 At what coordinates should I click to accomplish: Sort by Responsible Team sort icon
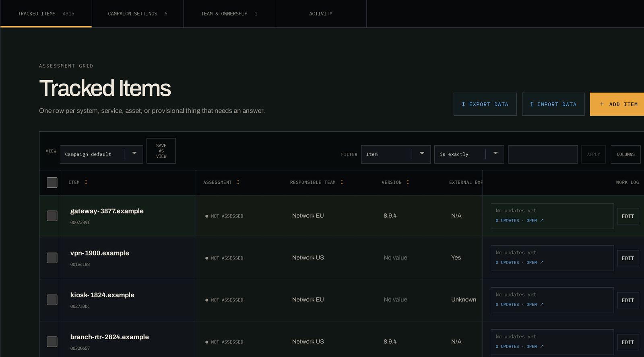click(x=342, y=182)
